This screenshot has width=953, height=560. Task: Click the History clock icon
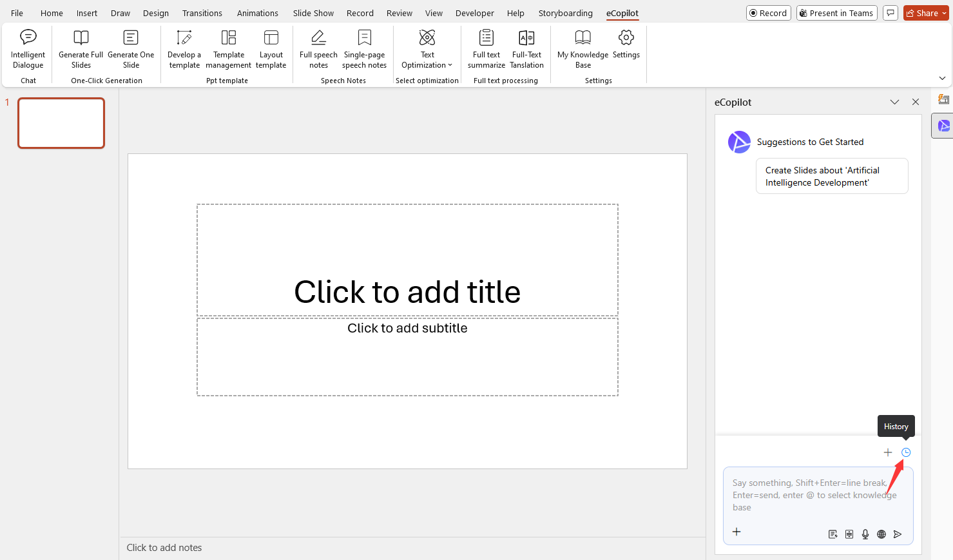click(906, 452)
